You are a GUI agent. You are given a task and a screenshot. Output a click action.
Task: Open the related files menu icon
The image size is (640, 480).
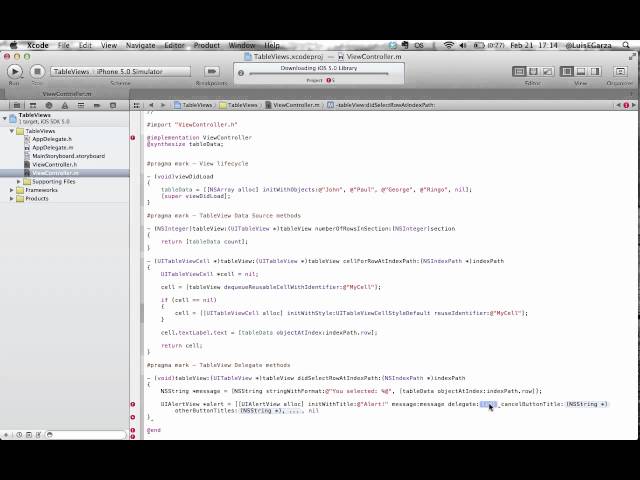click(x=137, y=105)
